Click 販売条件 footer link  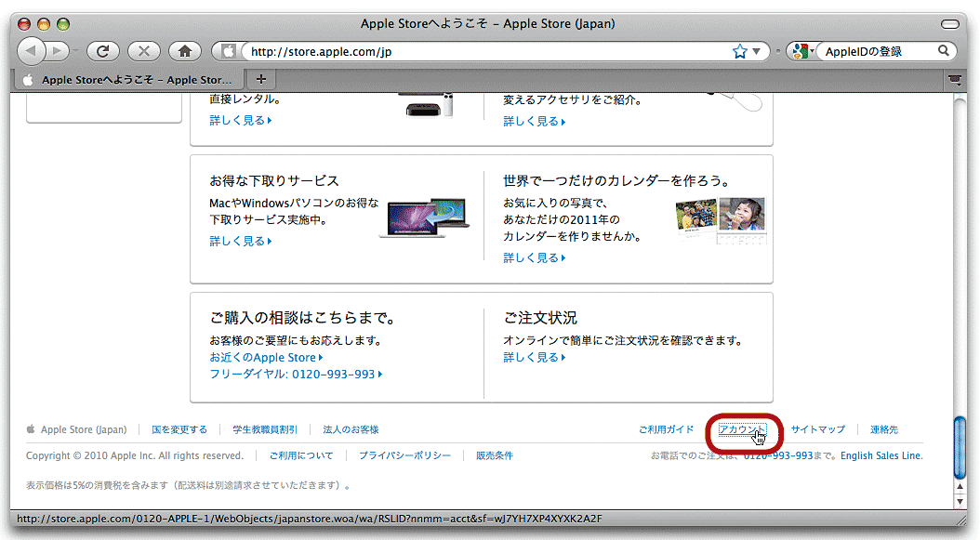pyautogui.click(x=495, y=455)
